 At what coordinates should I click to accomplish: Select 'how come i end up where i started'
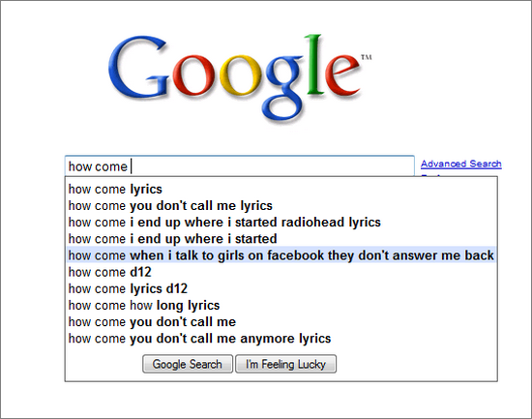click(x=281, y=239)
